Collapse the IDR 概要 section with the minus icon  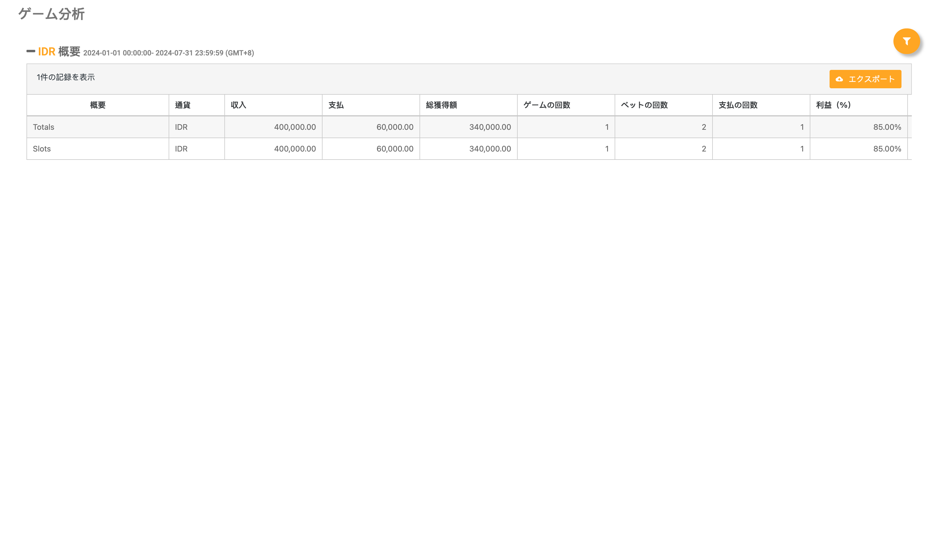[x=31, y=51]
